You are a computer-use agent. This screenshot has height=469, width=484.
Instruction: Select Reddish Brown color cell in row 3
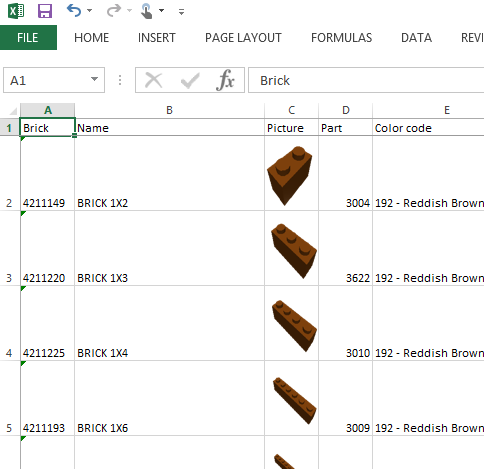tap(428, 248)
